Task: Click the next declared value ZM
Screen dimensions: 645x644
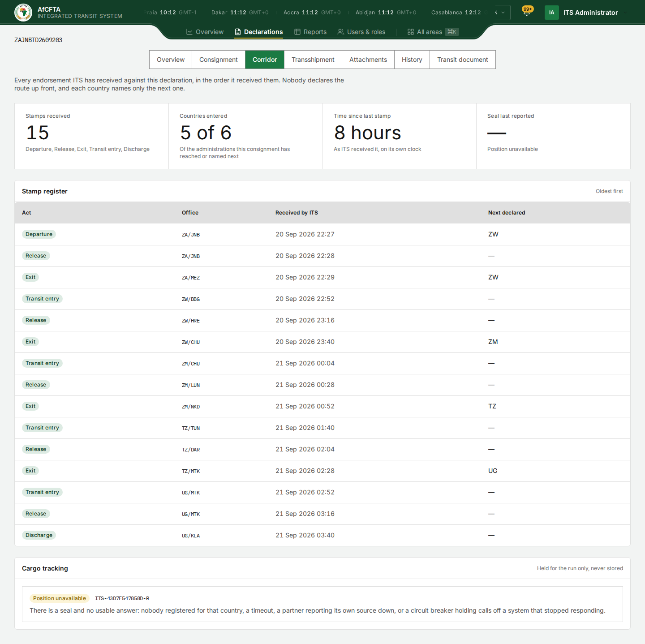Action: [x=493, y=342]
